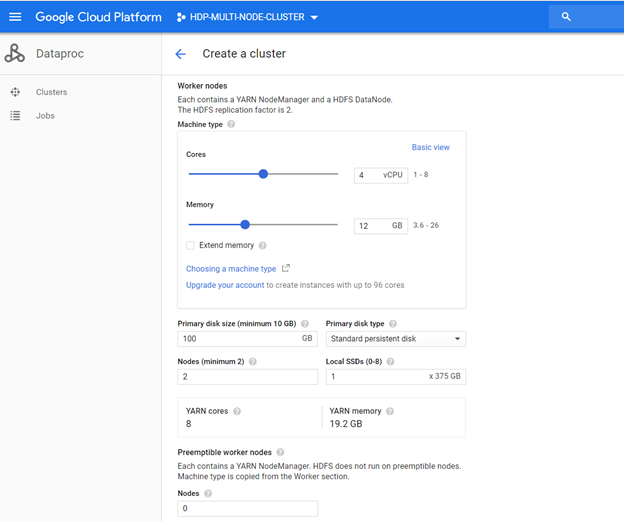The height and width of the screenshot is (521, 624).
Task: Click the '3.6 - 26' memory range text
Action: point(426,225)
